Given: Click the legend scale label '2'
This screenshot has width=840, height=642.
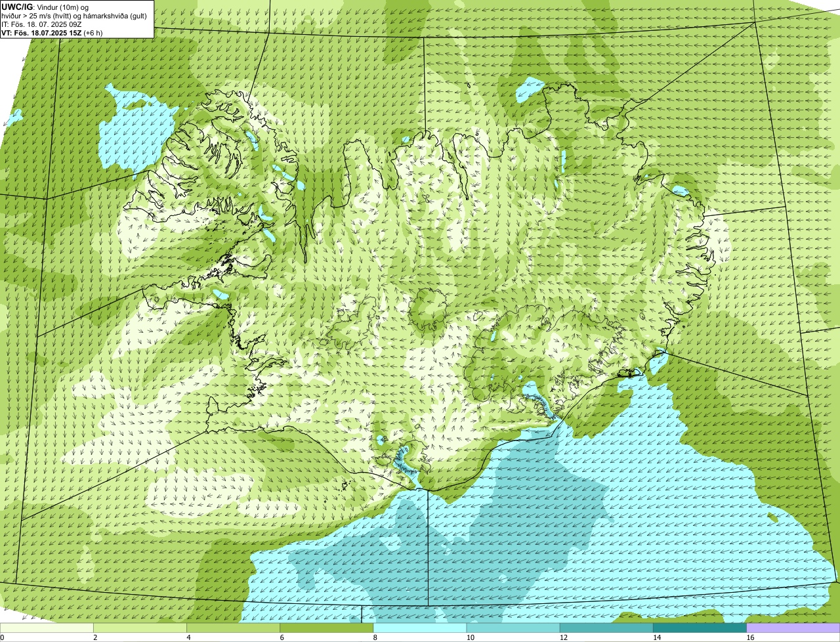Looking at the screenshot, I should [x=95, y=637].
